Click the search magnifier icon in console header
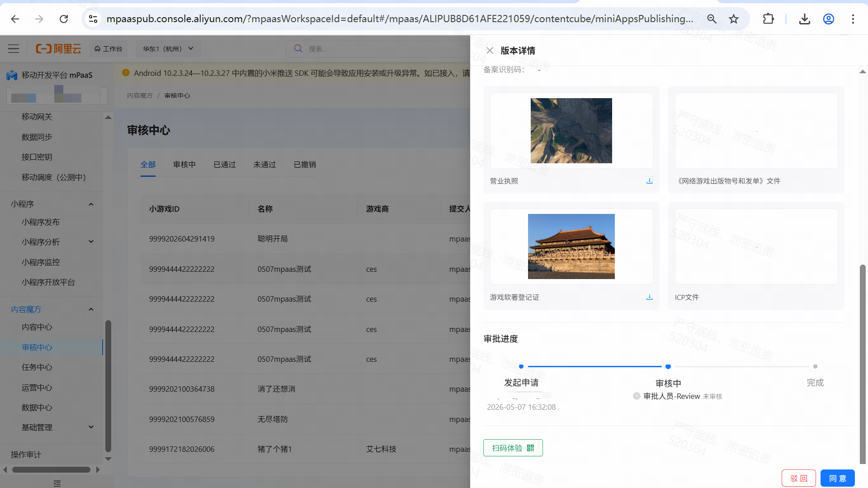Image resolution: width=868 pixels, height=488 pixels. tap(298, 48)
